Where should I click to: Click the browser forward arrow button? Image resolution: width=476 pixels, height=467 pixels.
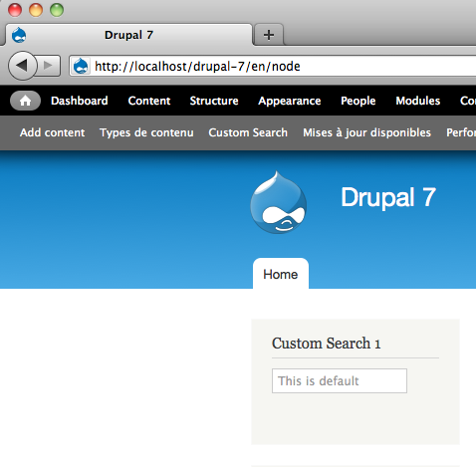coord(49,66)
